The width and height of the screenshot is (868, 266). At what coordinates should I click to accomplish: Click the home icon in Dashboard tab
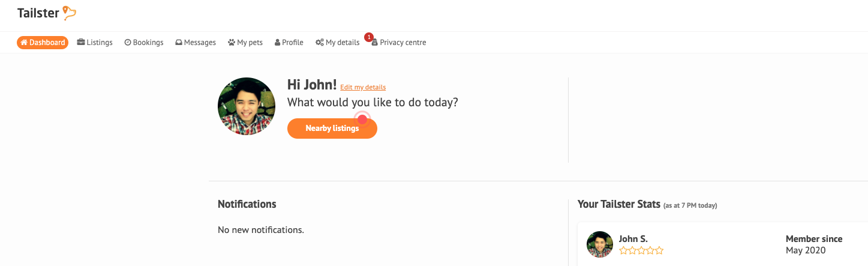pyautogui.click(x=24, y=43)
